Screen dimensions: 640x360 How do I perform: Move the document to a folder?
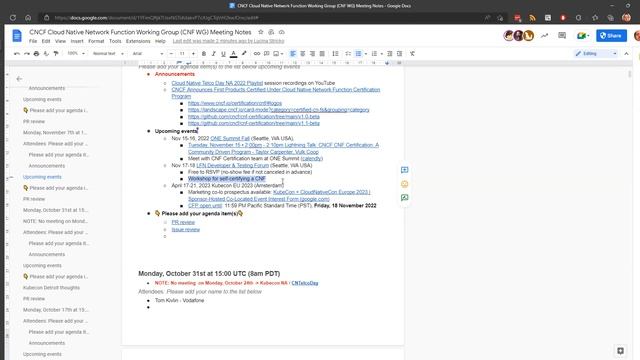271,32
